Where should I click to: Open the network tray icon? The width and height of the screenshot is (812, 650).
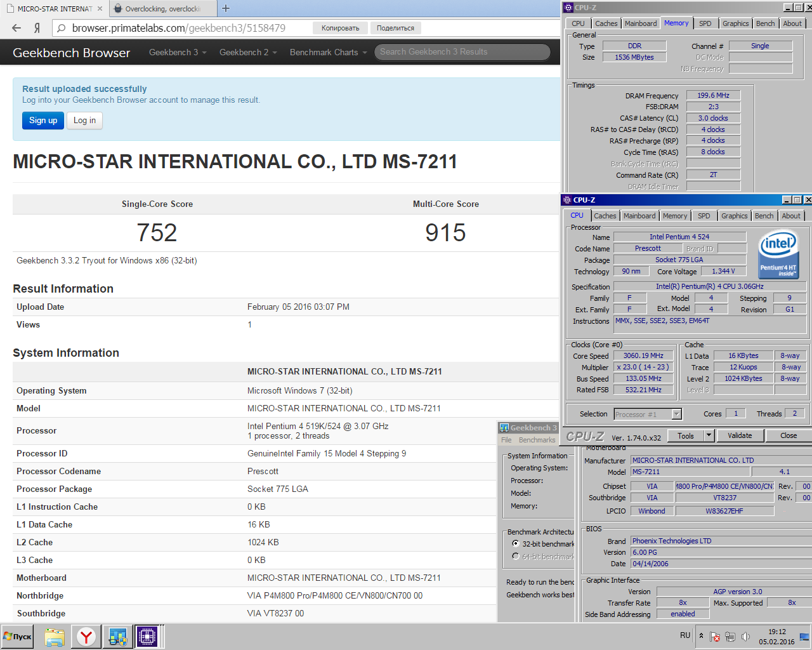(730, 636)
